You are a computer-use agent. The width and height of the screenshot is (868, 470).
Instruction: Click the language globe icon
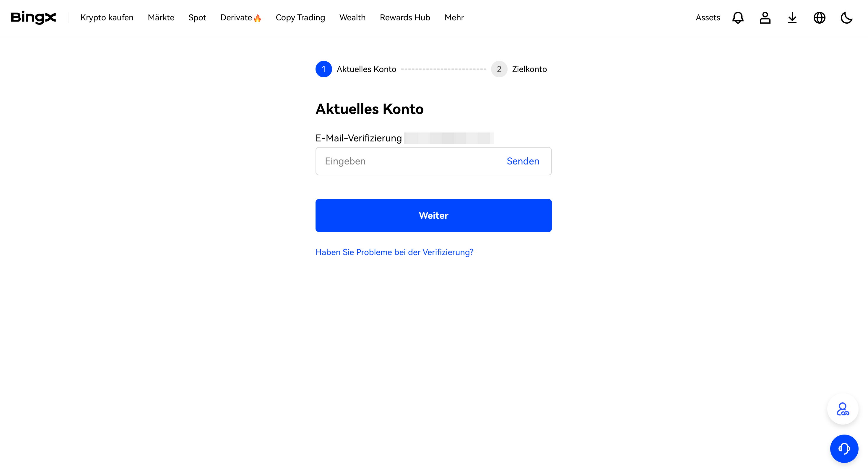click(819, 17)
